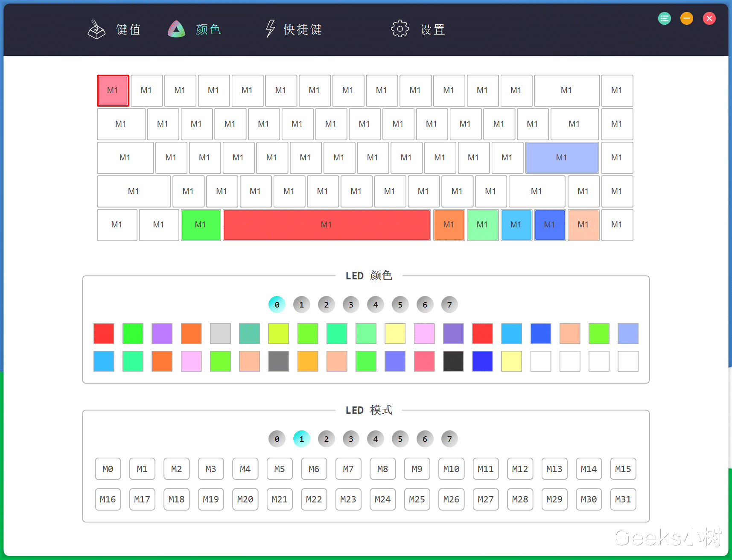The height and width of the screenshot is (560, 732).
Task: Select layer 0 in LED 颜色 section
Action: (x=277, y=305)
